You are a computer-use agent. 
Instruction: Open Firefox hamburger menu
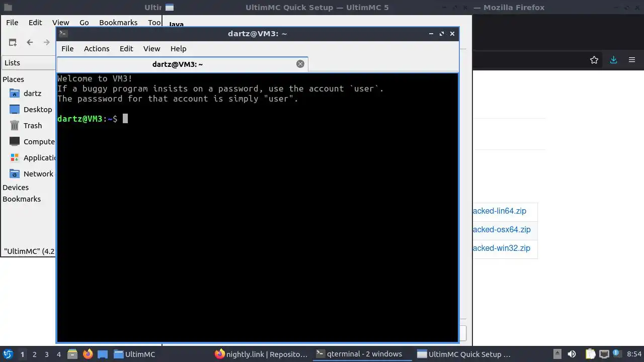pos(632,60)
